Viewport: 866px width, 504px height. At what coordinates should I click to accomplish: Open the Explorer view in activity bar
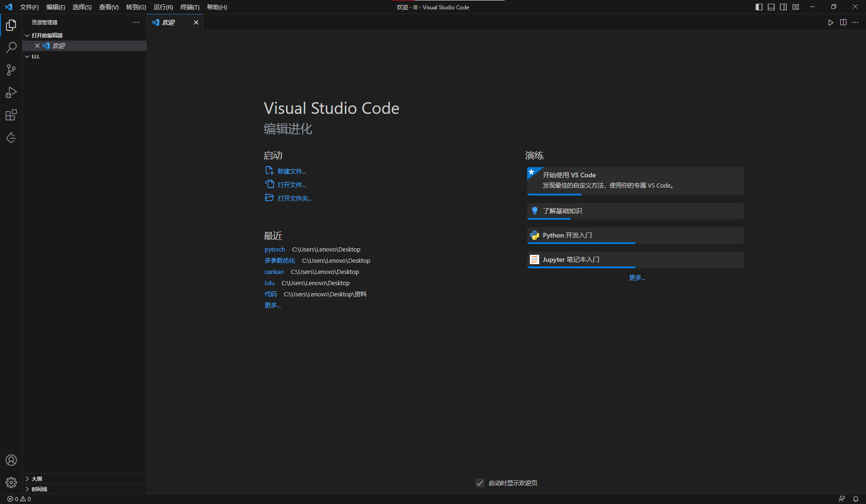click(x=11, y=25)
